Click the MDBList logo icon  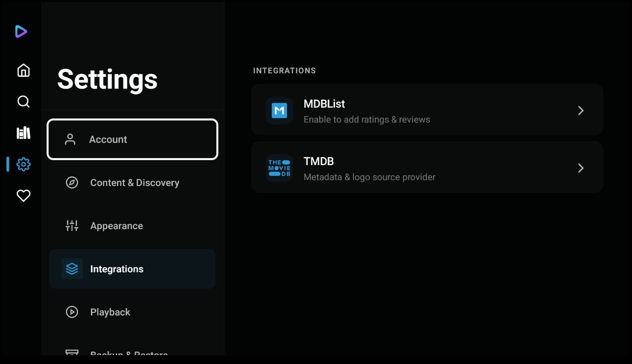click(279, 111)
